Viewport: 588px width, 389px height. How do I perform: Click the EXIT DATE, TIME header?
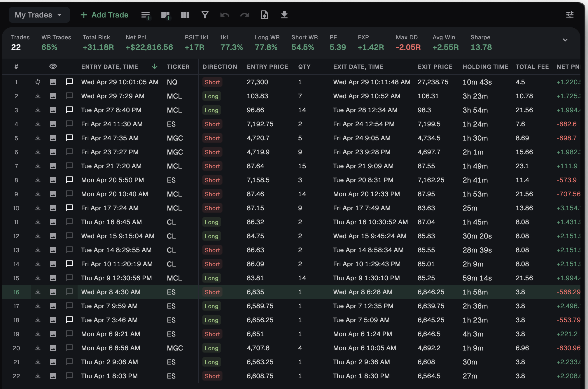tap(358, 67)
